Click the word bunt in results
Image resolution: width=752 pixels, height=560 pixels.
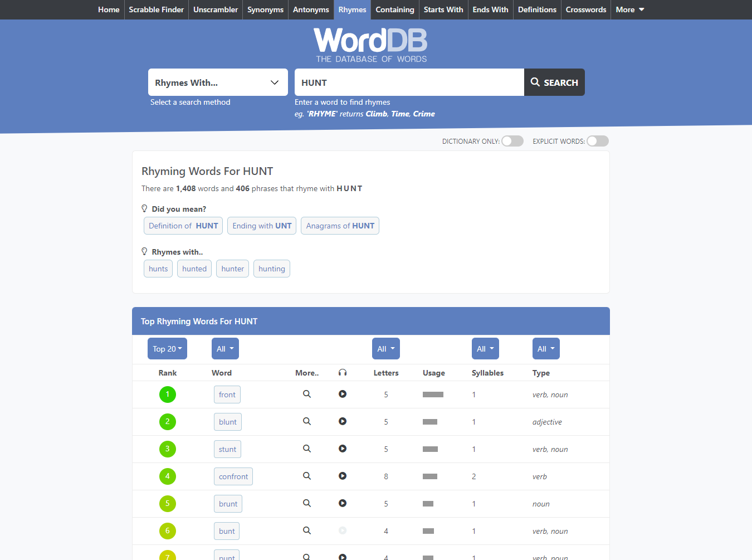[x=227, y=531]
